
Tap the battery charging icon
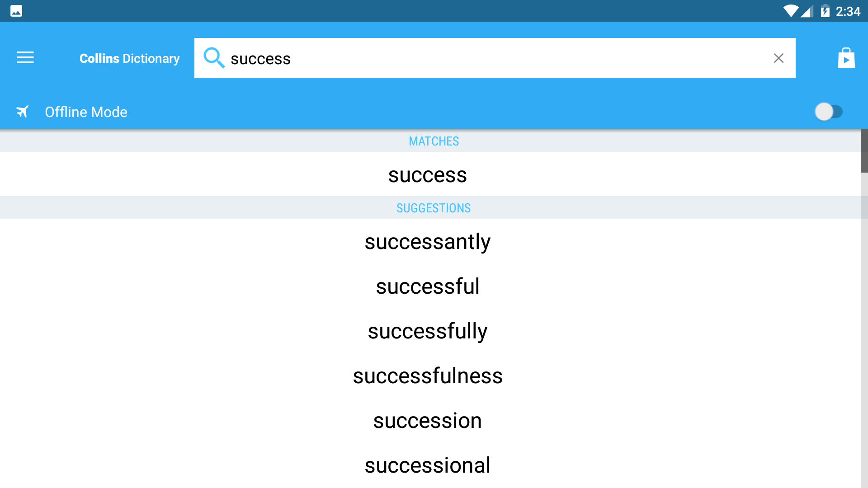pos(825,11)
